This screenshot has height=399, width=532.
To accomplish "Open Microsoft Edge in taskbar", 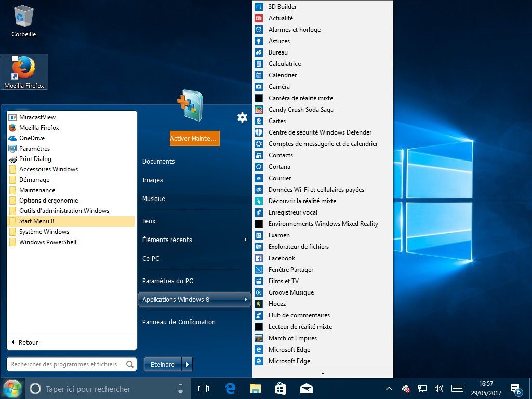I will 230,389.
